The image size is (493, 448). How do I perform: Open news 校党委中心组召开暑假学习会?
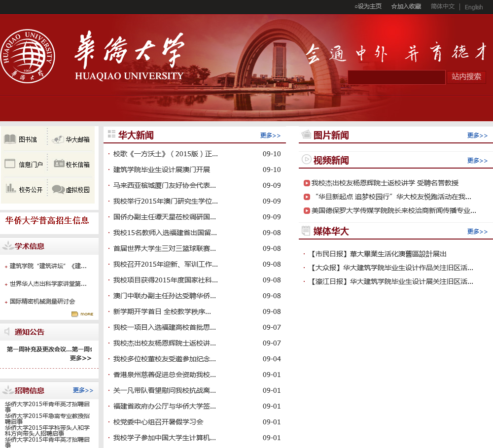coord(158,422)
